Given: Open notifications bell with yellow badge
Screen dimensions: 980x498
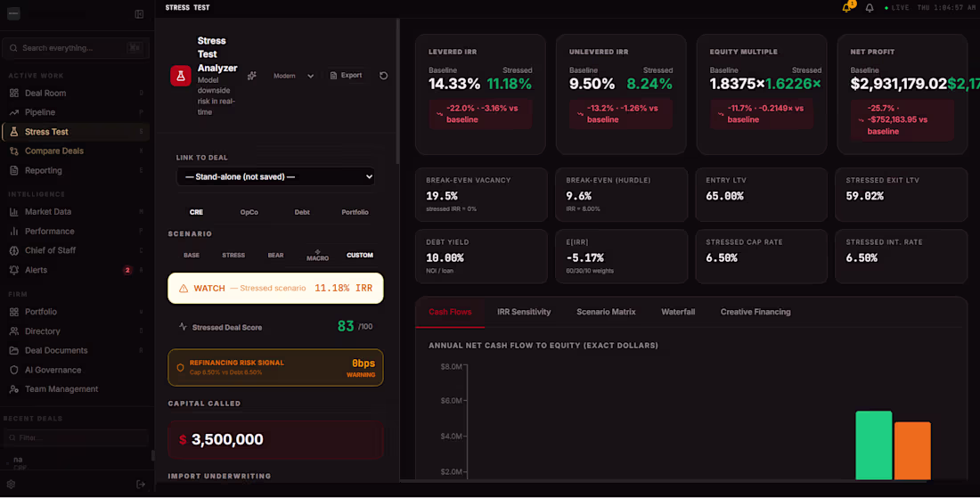Looking at the screenshot, I should (x=847, y=7).
